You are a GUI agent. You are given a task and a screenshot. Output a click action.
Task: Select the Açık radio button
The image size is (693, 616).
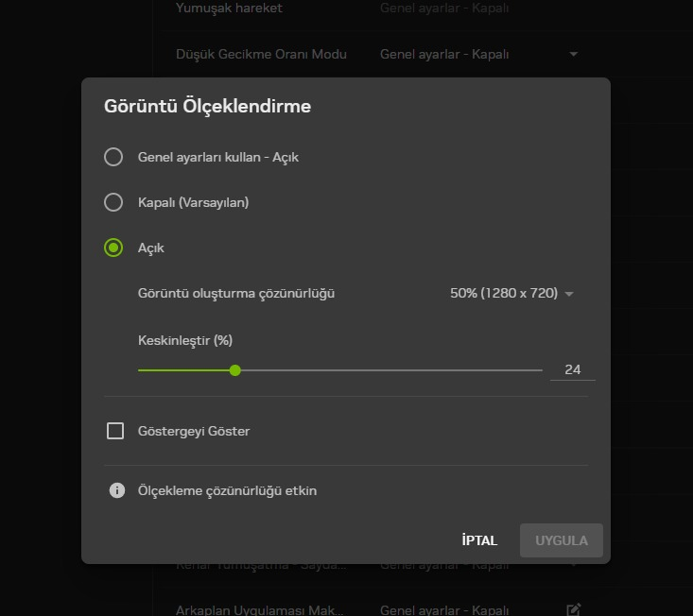coord(113,248)
